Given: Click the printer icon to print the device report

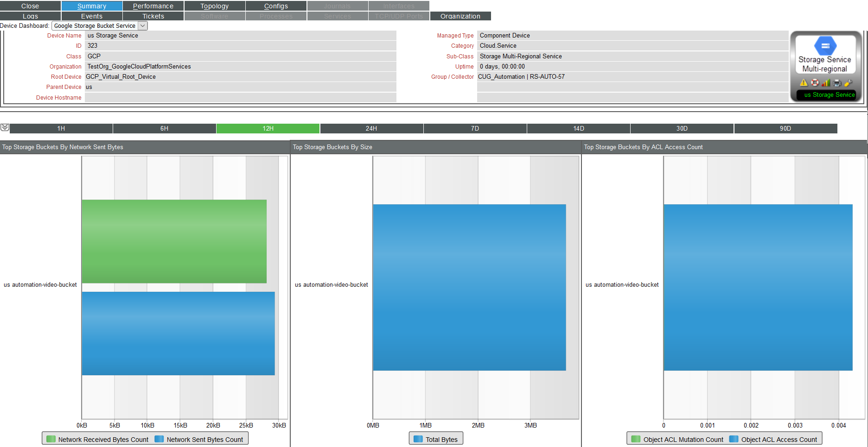Looking at the screenshot, I should (x=837, y=82).
